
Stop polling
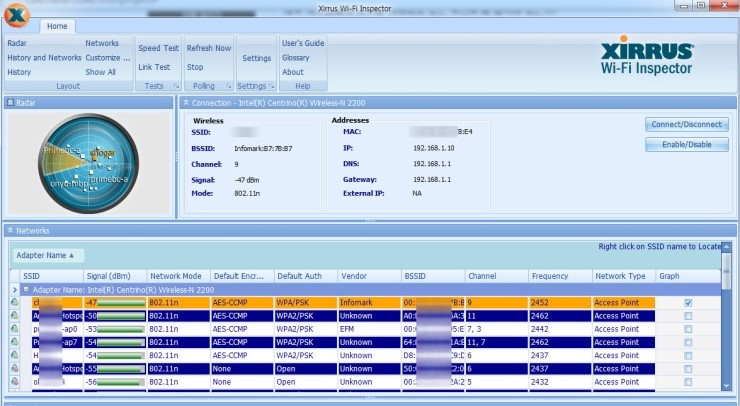click(195, 67)
